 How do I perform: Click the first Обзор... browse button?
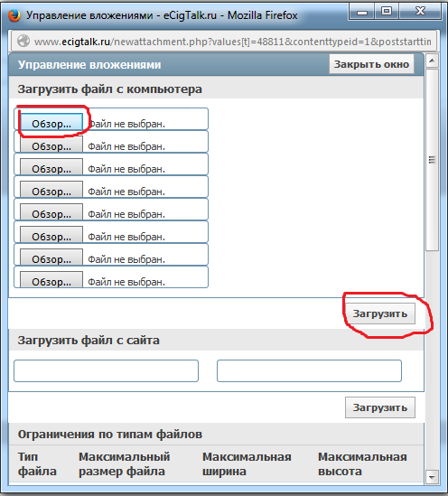[x=51, y=122]
